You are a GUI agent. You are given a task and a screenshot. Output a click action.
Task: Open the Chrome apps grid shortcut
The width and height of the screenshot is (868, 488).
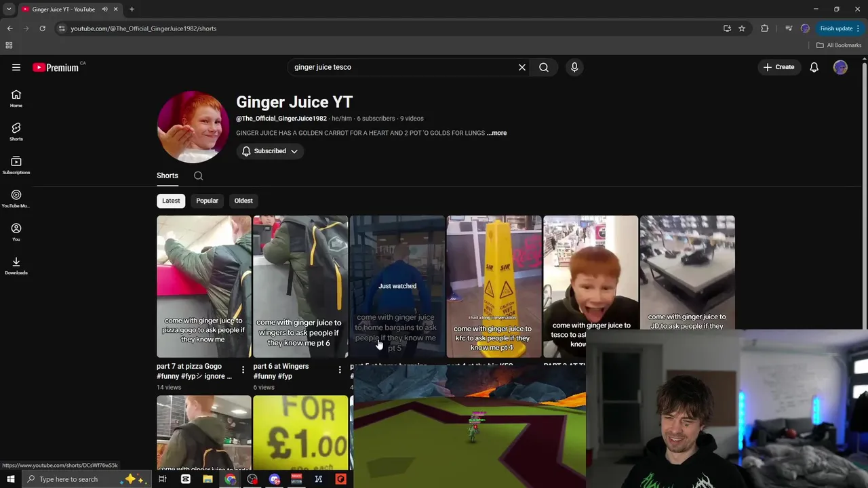pyautogui.click(x=9, y=45)
